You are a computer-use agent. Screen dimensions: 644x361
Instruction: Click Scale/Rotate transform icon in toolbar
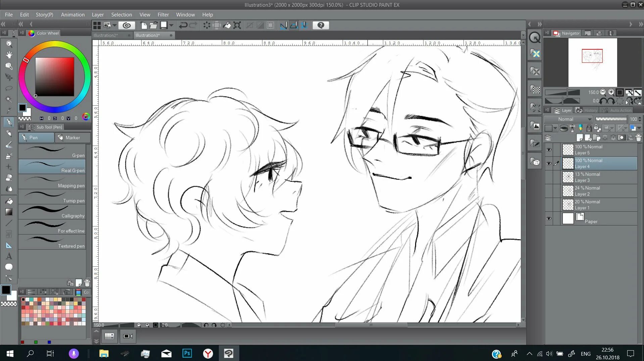pos(237,25)
